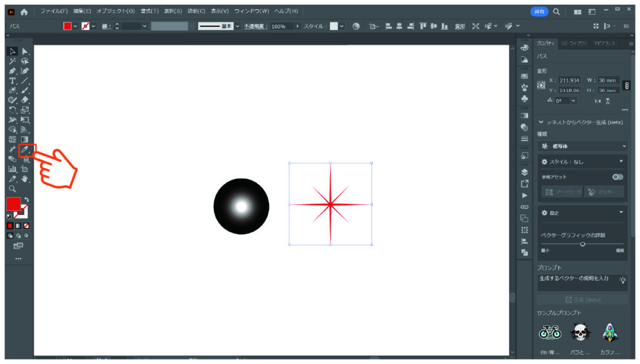Select the Hand tool
Viewport: 640px width, 364px height.
25,179
